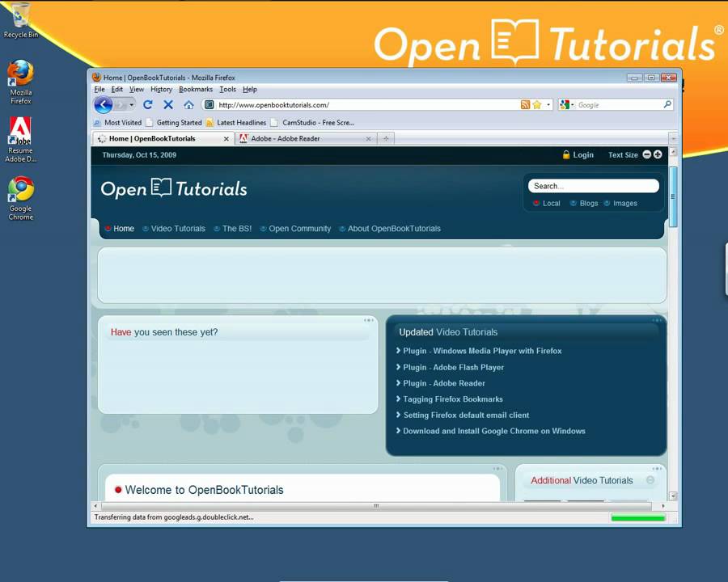This screenshot has width=728, height=582.
Task: Reload the current page
Action: pyautogui.click(x=148, y=105)
